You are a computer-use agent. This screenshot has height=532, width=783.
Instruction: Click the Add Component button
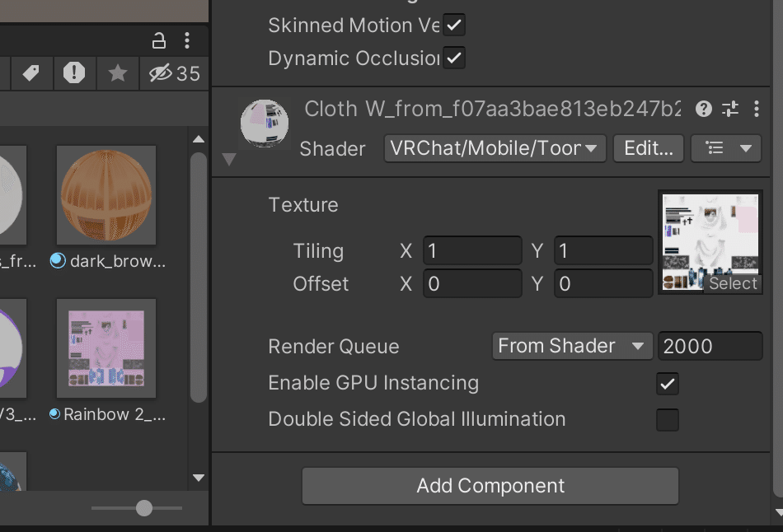tap(490, 486)
